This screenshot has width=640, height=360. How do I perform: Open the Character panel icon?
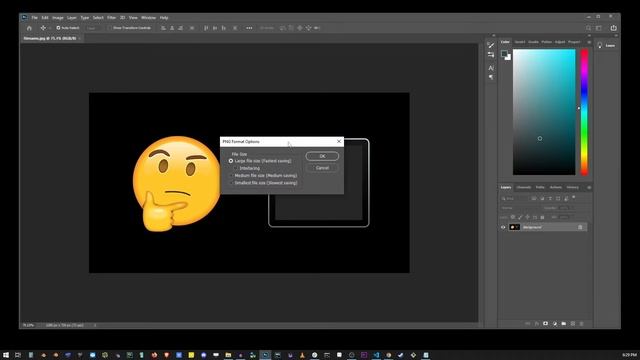[x=491, y=68]
